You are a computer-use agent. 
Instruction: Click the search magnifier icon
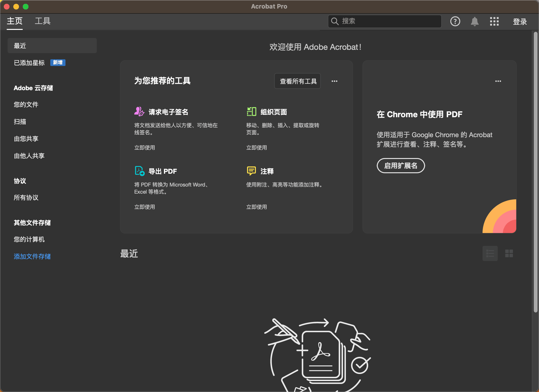pos(335,21)
